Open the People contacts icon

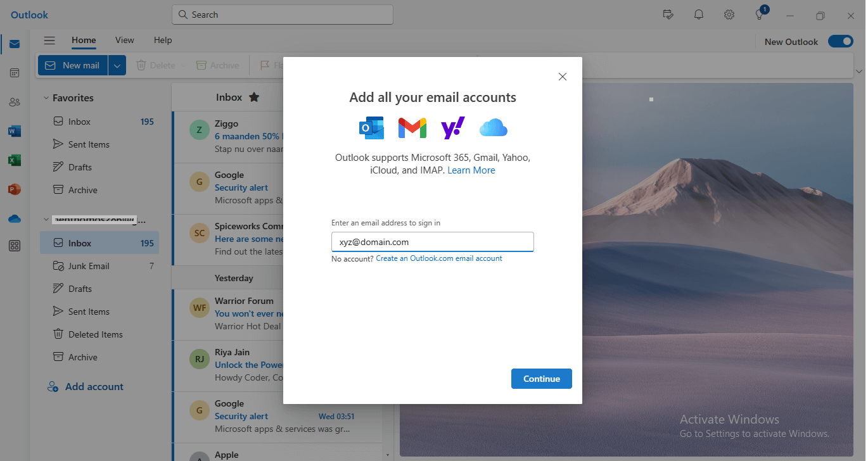[x=15, y=102]
